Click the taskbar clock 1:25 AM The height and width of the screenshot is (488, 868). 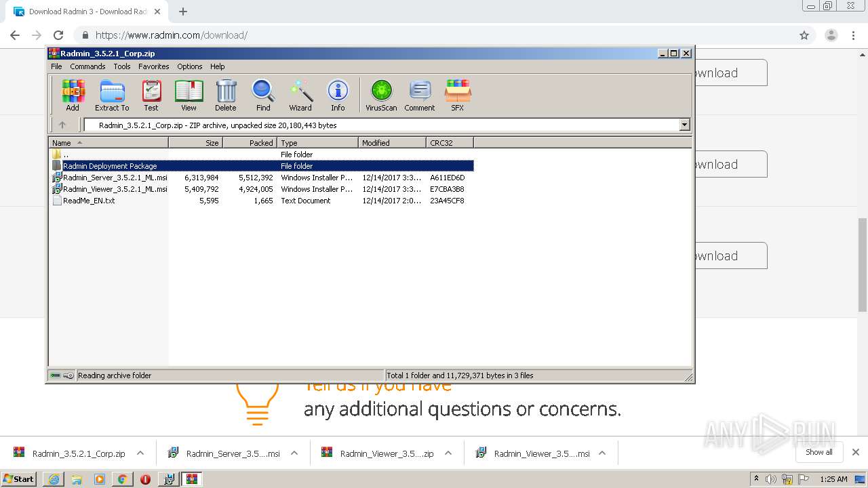pos(833,479)
